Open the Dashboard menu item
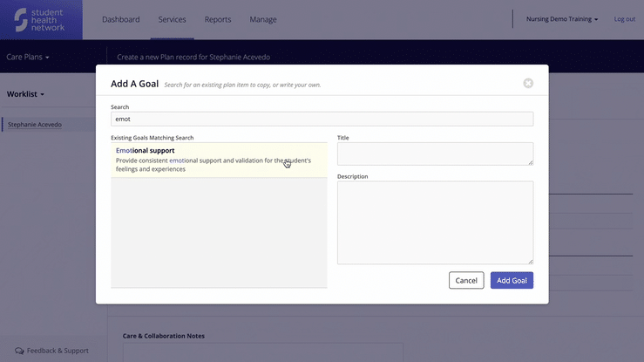Image resolution: width=644 pixels, height=362 pixels. coord(121,19)
